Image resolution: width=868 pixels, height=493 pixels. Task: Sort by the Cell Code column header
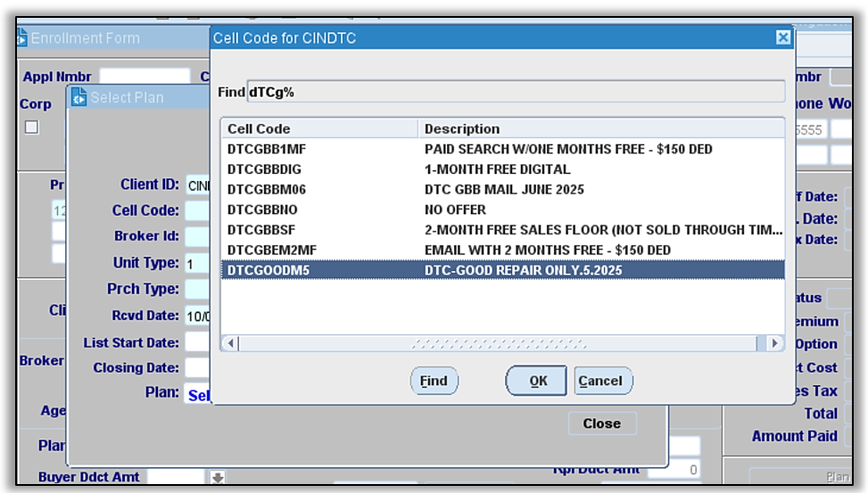click(x=318, y=128)
